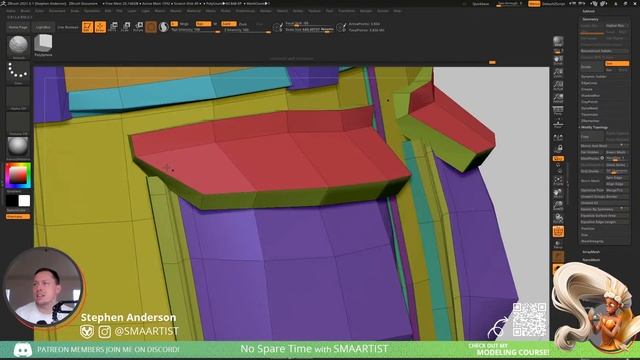Toggle PolyF polyframe display
Screen dimensions: 640x360
coord(558,231)
